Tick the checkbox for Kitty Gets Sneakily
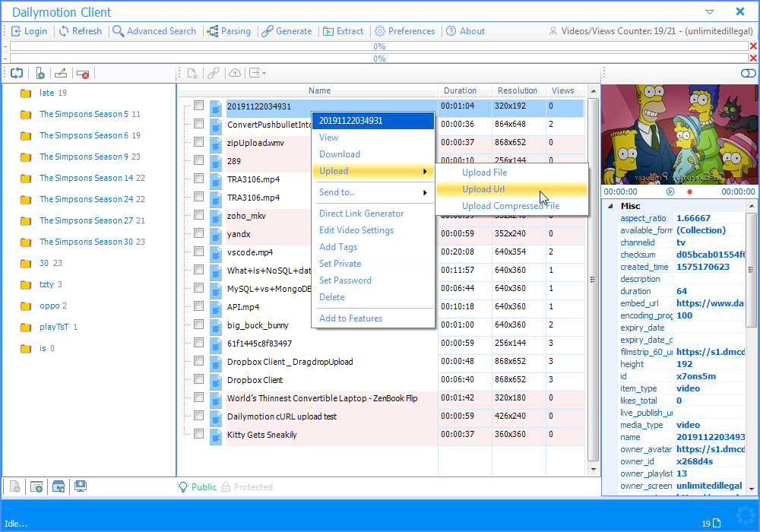760x532 pixels. coord(198,434)
